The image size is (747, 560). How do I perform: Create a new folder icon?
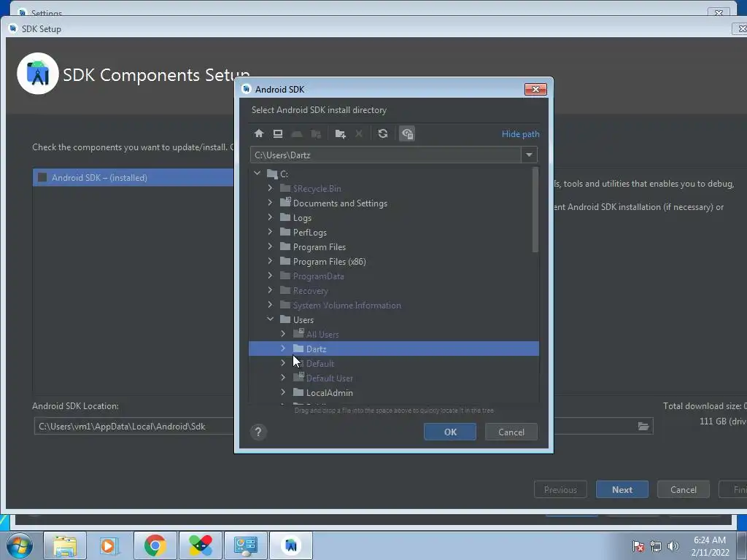click(340, 134)
